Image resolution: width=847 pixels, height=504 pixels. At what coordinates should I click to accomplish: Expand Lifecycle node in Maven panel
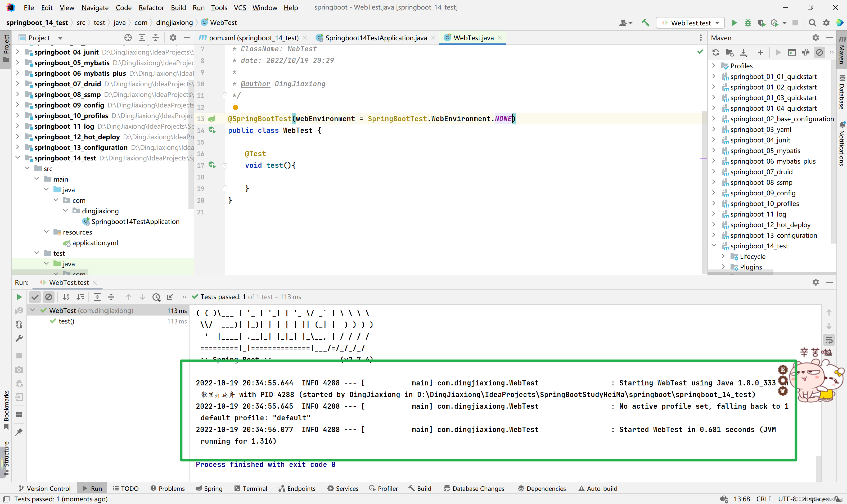pos(723,256)
